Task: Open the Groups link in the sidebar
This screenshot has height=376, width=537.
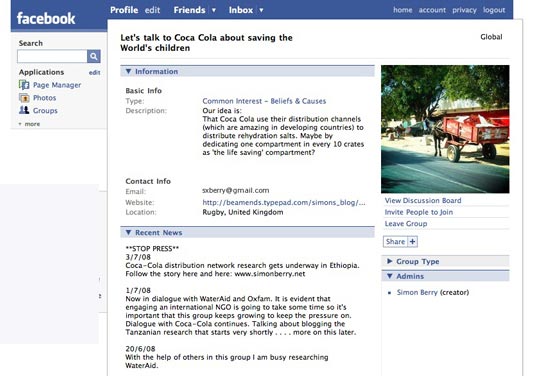Action: pyautogui.click(x=45, y=111)
